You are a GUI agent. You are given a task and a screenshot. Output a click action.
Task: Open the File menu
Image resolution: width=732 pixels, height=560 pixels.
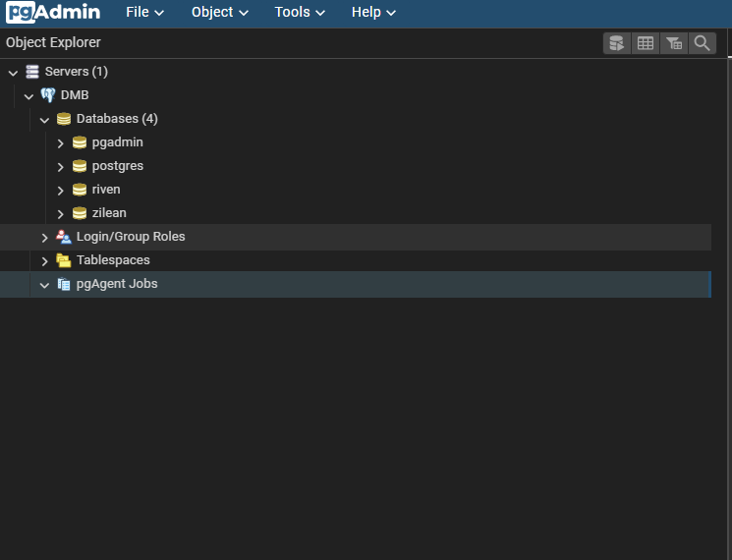tap(144, 12)
